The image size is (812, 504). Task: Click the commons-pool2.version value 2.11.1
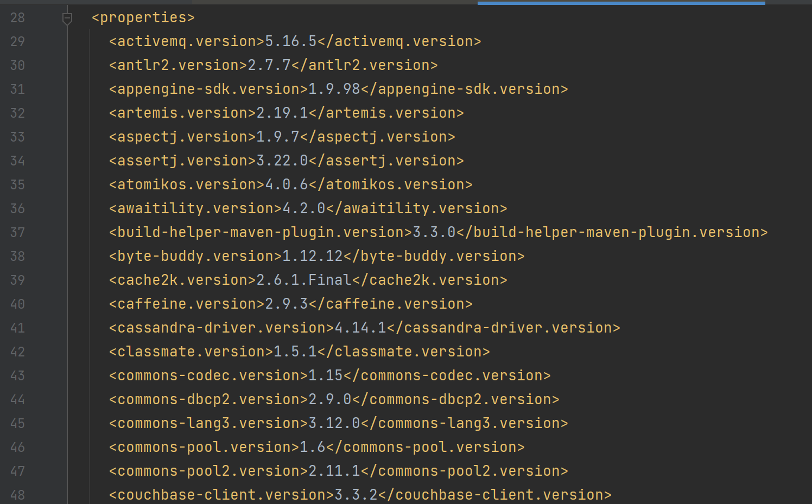pyautogui.click(x=334, y=471)
